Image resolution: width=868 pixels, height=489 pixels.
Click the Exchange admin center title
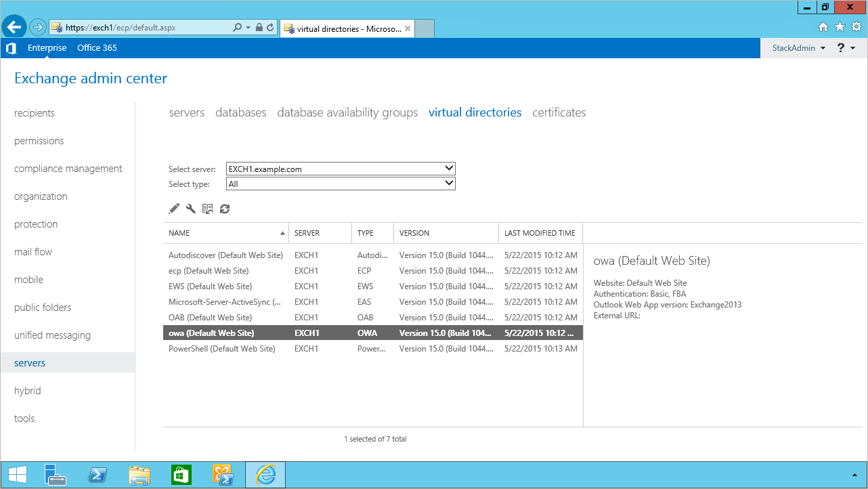(91, 79)
